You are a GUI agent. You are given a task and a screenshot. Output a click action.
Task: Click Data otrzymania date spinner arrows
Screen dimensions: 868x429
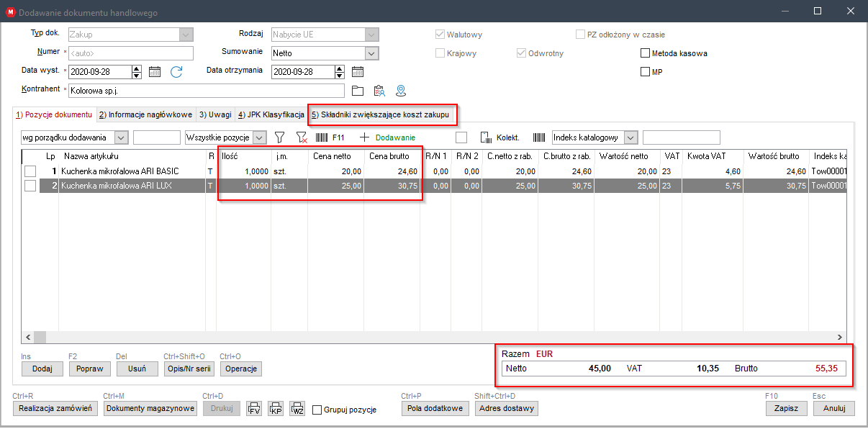click(340, 72)
